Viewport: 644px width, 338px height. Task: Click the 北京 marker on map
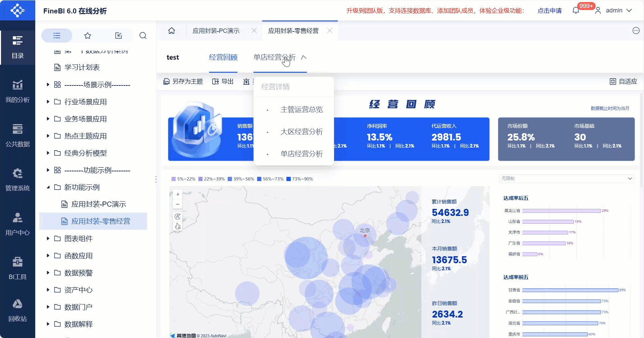[x=365, y=235]
